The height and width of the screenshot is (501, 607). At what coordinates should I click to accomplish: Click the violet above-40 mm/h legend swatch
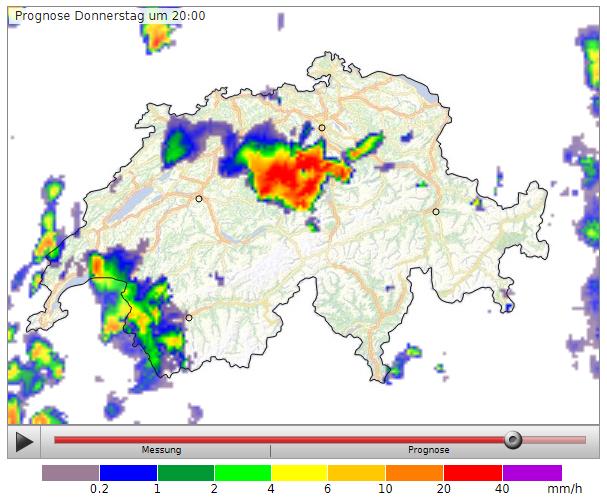(531, 472)
